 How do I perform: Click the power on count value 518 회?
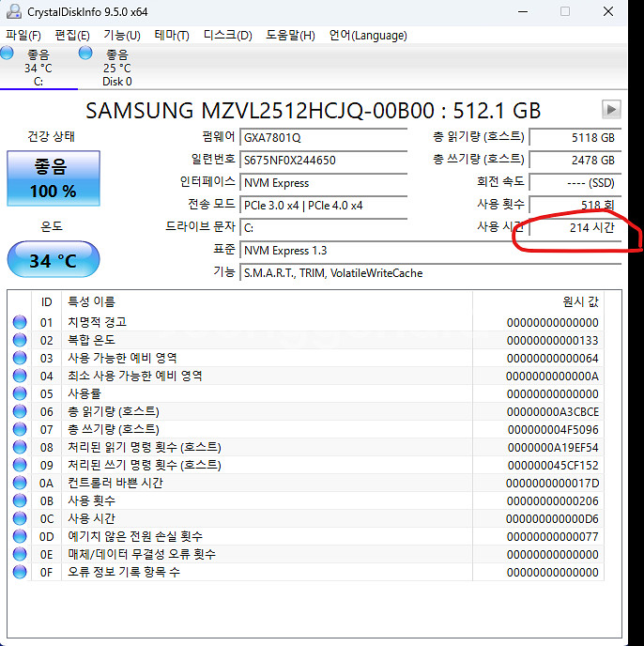point(575,206)
